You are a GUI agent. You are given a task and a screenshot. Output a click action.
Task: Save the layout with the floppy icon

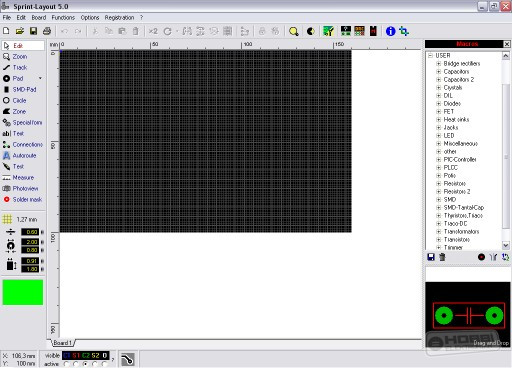pos(33,31)
